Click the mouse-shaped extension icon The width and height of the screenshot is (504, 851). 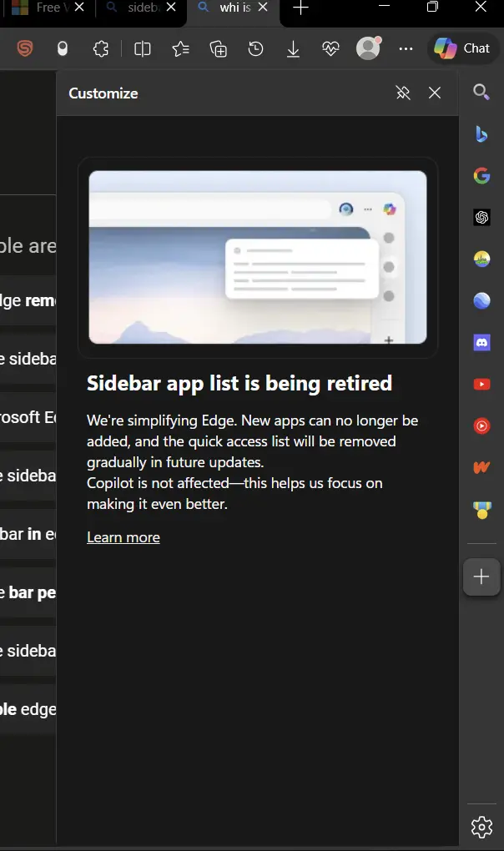pyautogui.click(x=63, y=49)
